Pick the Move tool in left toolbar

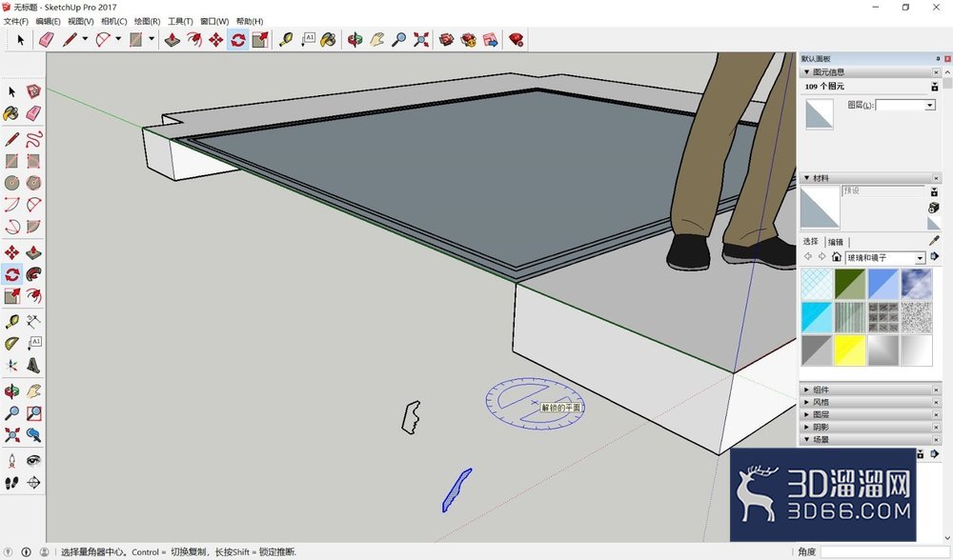point(11,252)
